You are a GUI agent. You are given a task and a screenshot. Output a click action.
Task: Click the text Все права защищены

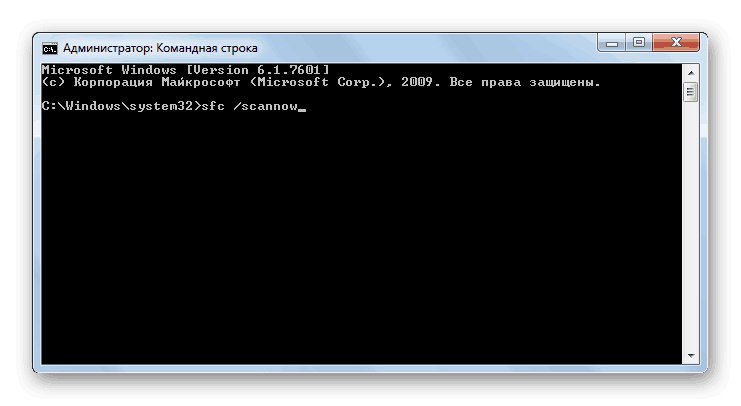click(525, 82)
